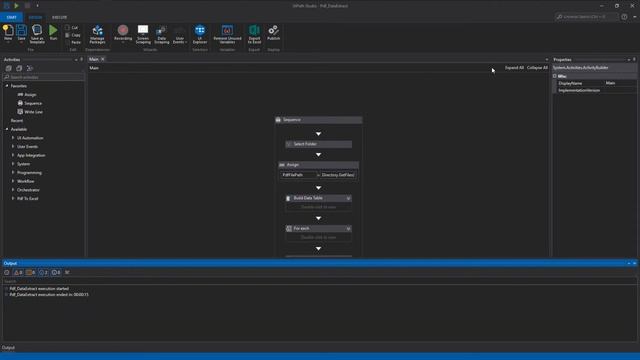Select the Main document tab

94,59
